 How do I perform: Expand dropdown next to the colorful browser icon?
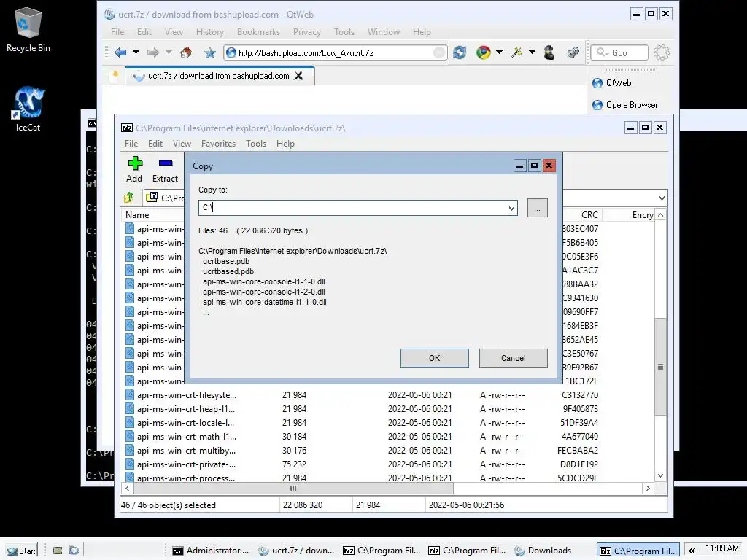tap(499, 52)
